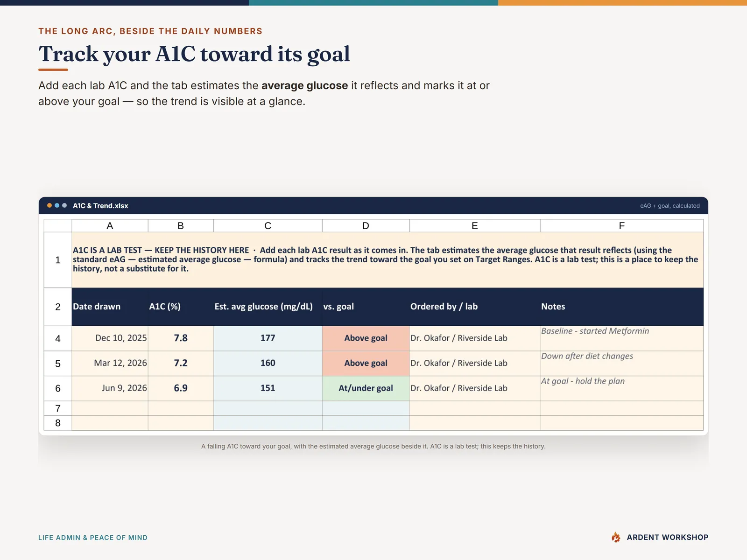Image resolution: width=747 pixels, height=560 pixels.
Task: Select row 8 header
Action: tap(58, 423)
